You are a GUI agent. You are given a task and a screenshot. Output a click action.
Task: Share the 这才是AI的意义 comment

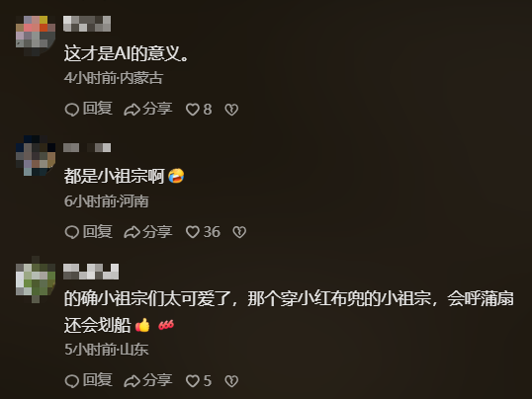[148, 110]
